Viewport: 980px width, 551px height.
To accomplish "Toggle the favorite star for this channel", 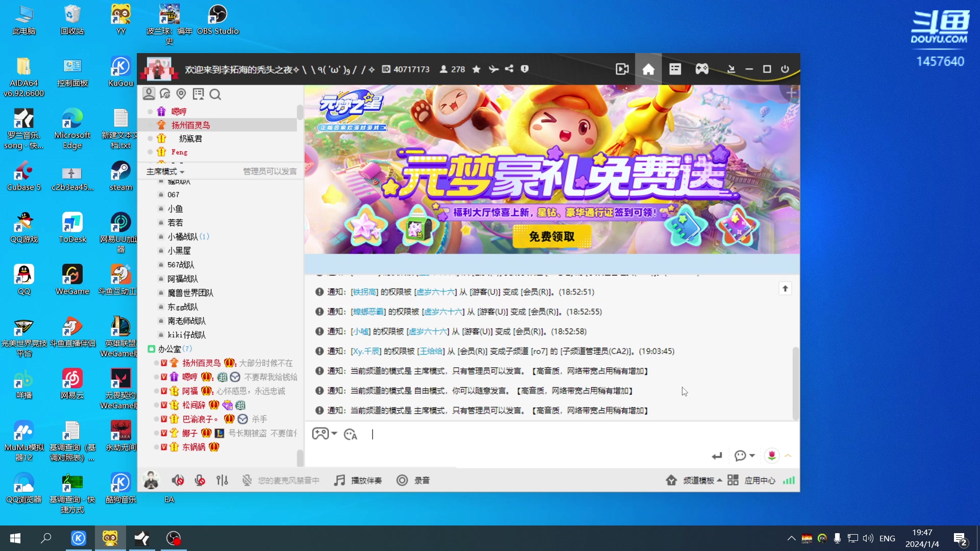I will [476, 69].
